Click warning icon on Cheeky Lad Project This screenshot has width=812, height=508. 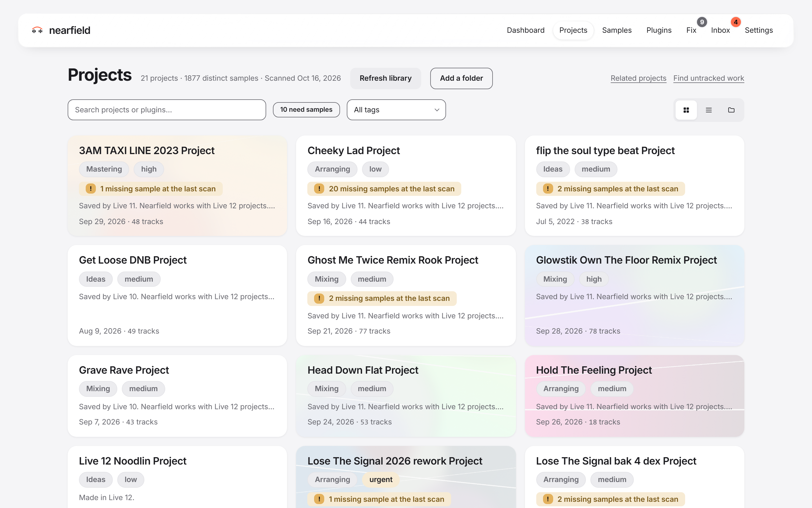(319, 189)
